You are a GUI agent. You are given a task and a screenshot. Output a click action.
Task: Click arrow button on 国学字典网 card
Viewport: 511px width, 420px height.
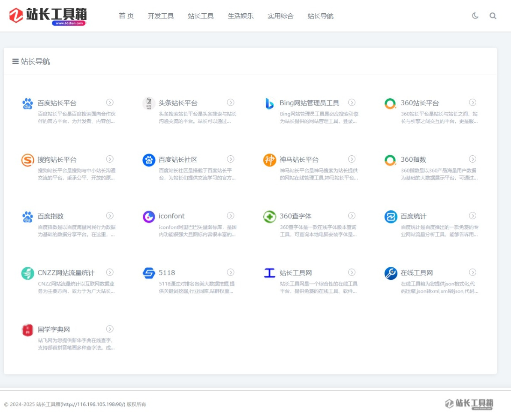(110, 329)
